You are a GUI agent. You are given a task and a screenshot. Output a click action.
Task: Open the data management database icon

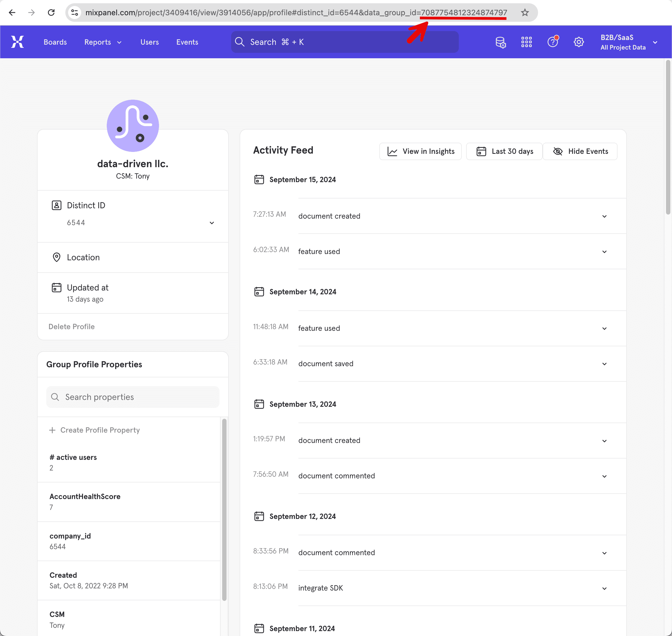click(x=500, y=42)
